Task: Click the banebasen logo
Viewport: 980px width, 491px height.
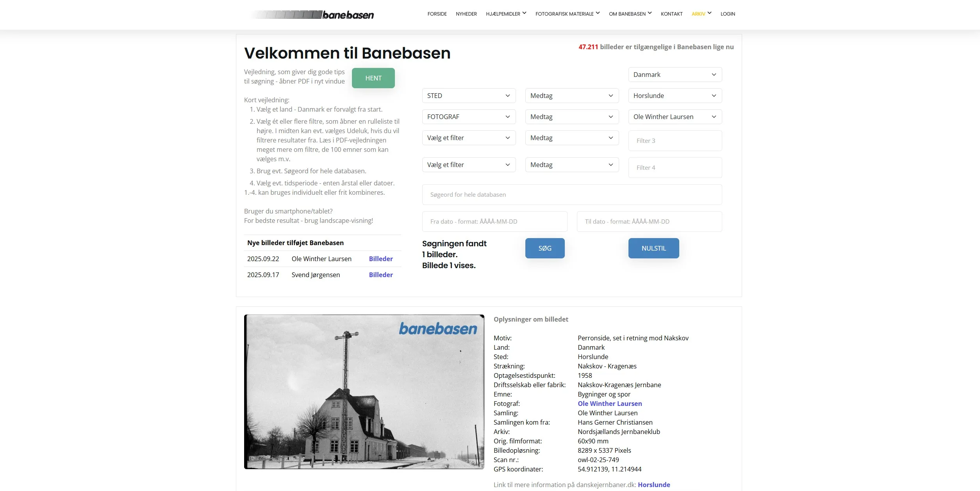Action: click(x=313, y=15)
